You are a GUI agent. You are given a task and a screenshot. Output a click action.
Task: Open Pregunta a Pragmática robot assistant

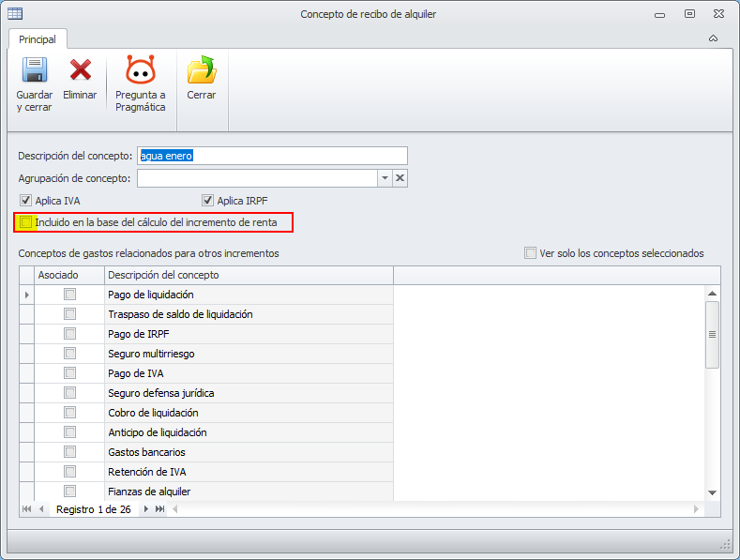coord(140,69)
